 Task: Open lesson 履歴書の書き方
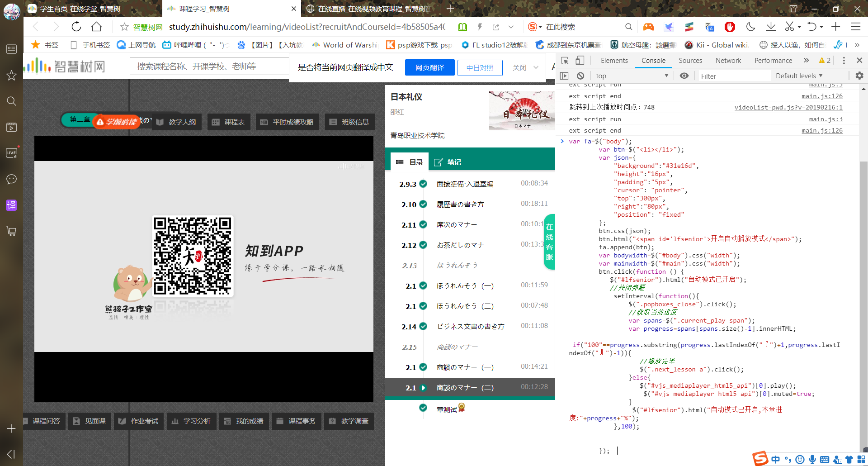tap(460, 204)
